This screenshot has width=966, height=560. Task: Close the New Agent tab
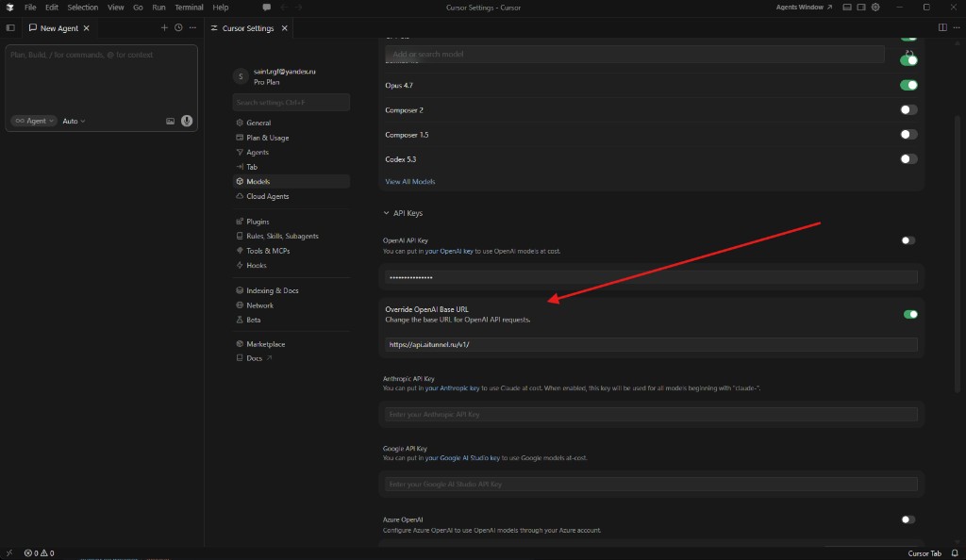pyautogui.click(x=86, y=28)
